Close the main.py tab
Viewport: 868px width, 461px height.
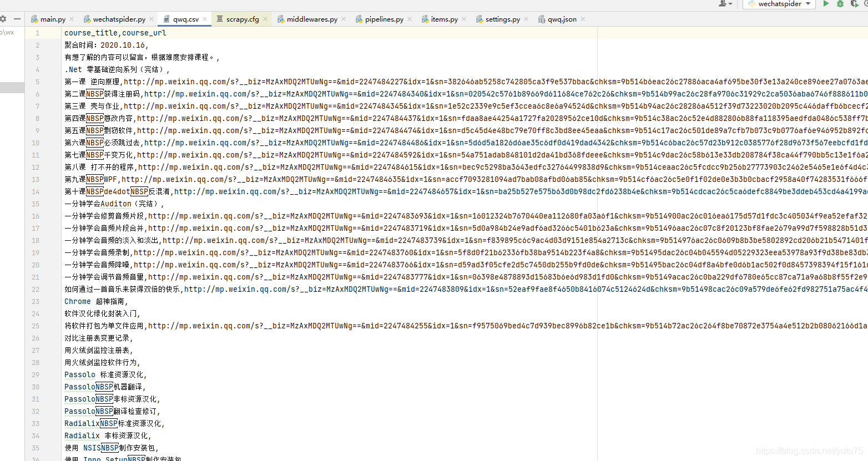pos(72,19)
